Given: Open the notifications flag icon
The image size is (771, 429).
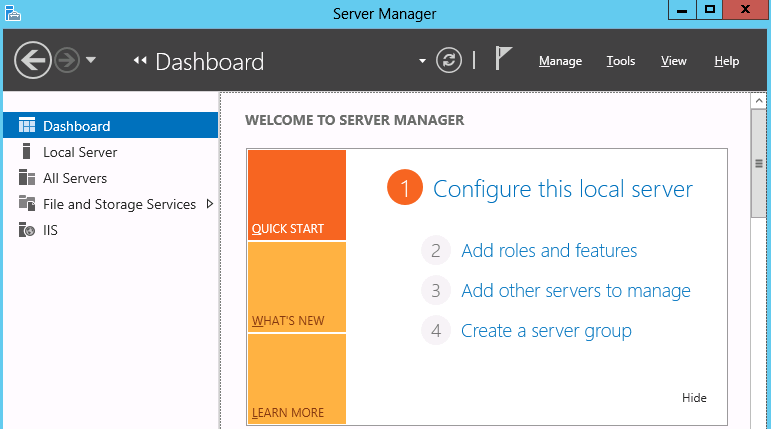Looking at the screenshot, I should (503, 59).
